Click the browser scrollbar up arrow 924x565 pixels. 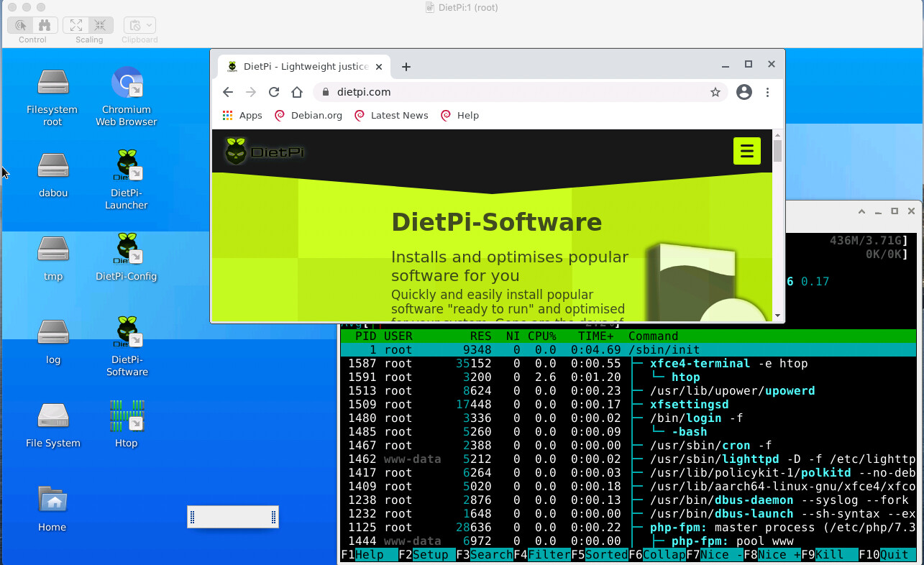coord(777,134)
